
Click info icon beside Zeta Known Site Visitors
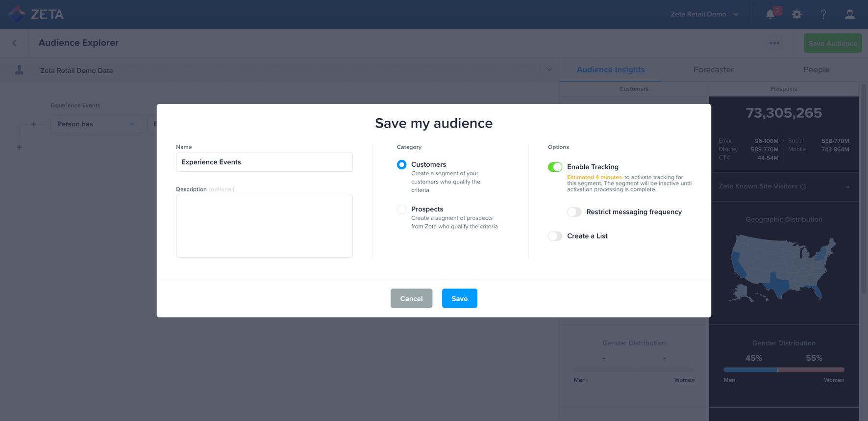click(x=803, y=186)
